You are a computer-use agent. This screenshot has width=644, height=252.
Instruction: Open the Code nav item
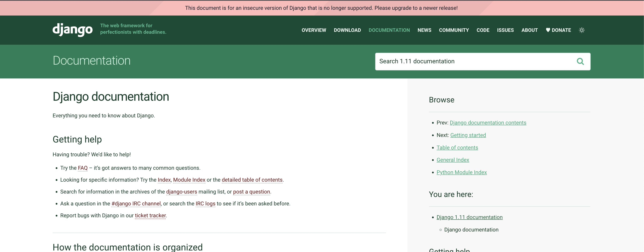[483, 30]
